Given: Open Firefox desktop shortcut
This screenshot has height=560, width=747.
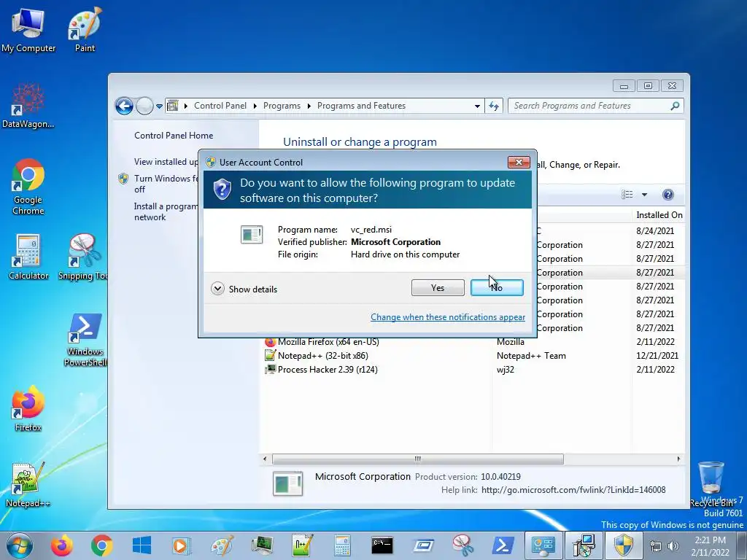Looking at the screenshot, I should click(x=28, y=408).
